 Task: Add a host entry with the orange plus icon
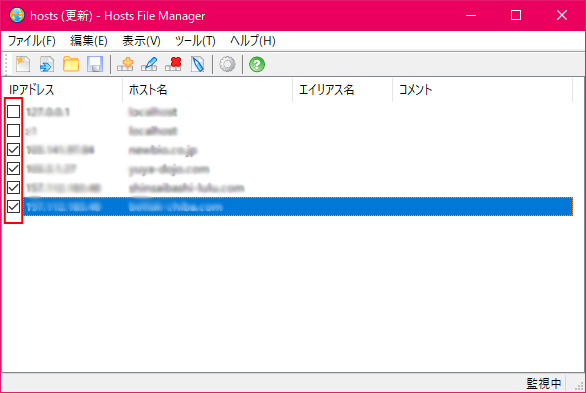[x=125, y=64]
